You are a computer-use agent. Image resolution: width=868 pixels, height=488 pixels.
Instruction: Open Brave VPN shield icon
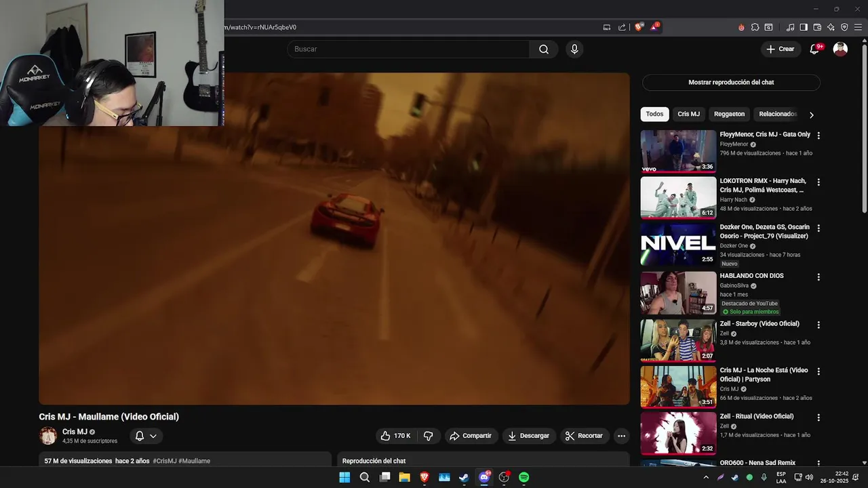coord(844,27)
